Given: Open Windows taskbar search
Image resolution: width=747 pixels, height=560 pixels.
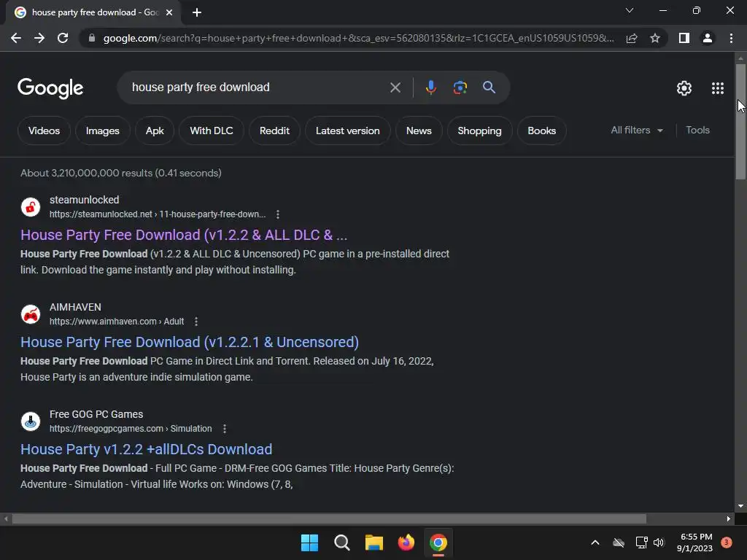Looking at the screenshot, I should (x=341, y=542).
